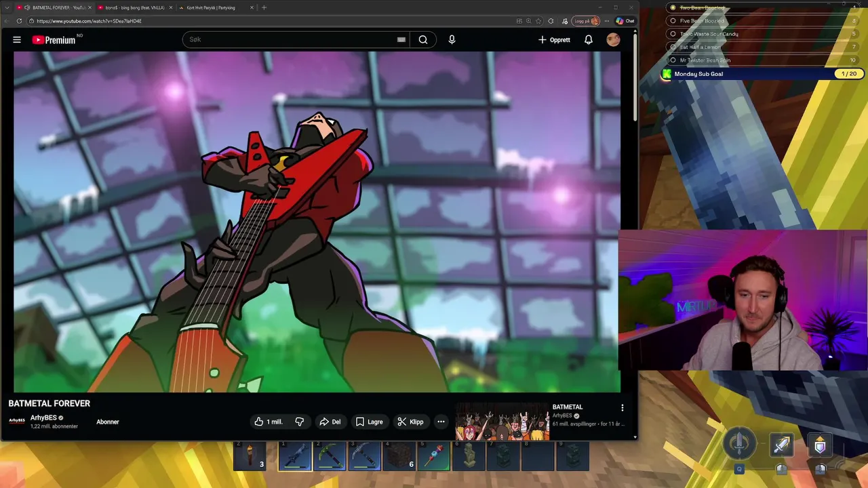The image size is (868, 488).
Task: Click the streamer webcam overlay
Action: 743,300
